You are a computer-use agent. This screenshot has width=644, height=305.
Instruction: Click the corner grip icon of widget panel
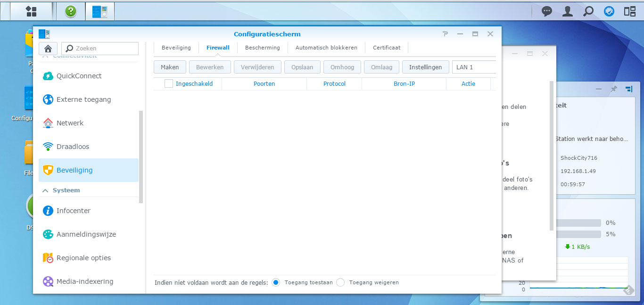click(629, 290)
